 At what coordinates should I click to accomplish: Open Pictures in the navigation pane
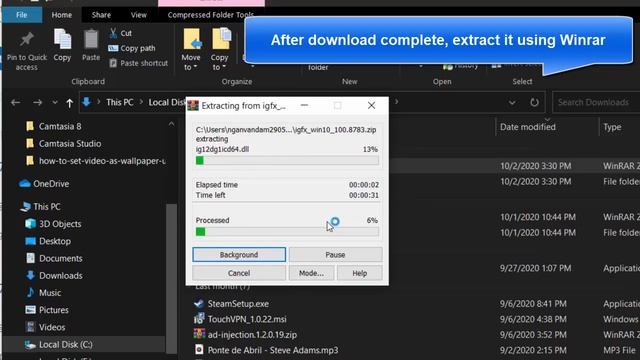point(53,310)
